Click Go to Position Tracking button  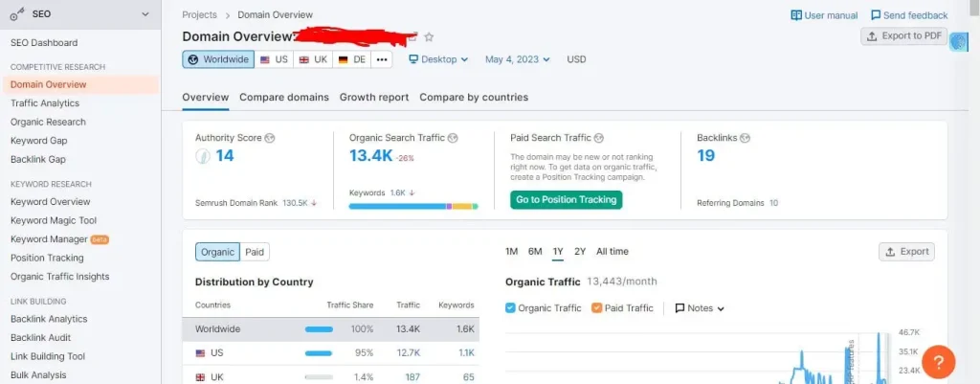point(567,199)
